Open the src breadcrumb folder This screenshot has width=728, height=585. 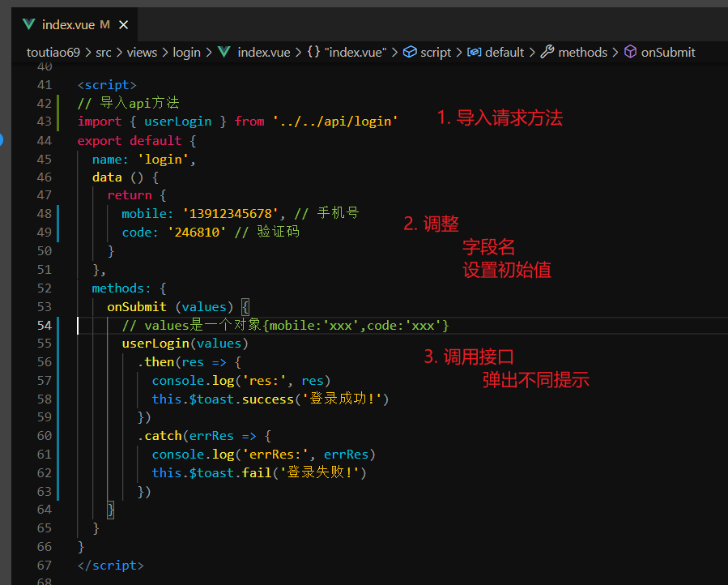104,53
